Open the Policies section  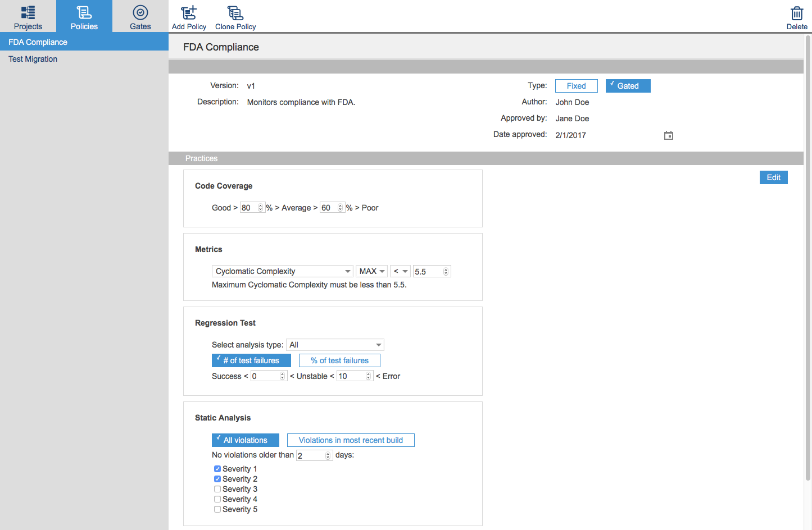[x=84, y=16]
